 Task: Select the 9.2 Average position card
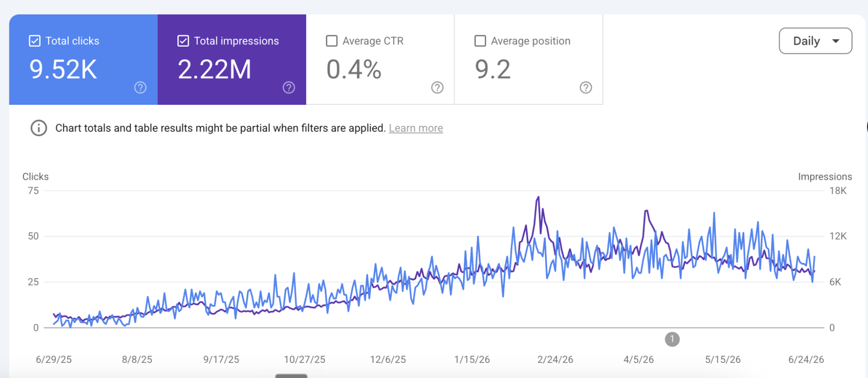(529, 60)
